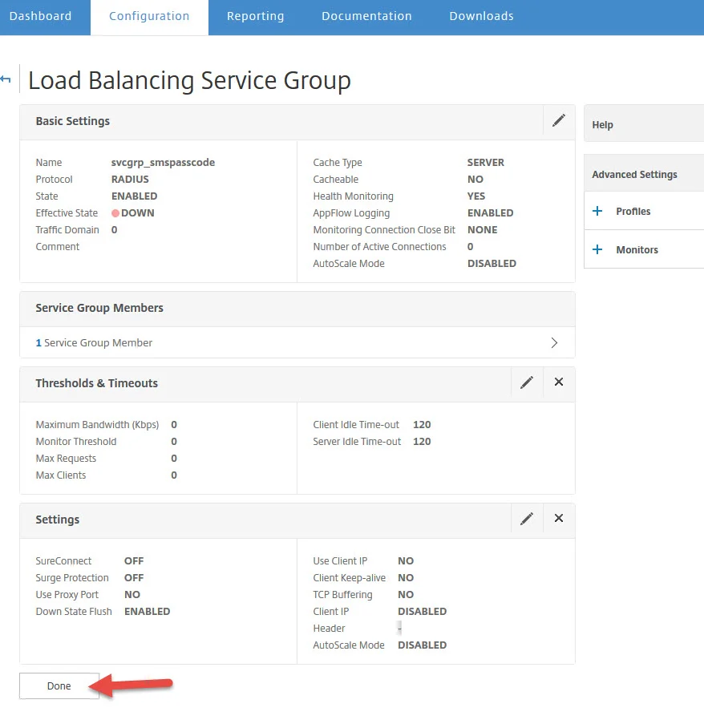The width and height of the screenshot is (704, 728).
Task: Click the red effective state dot
Action: [x=115, y=213]
